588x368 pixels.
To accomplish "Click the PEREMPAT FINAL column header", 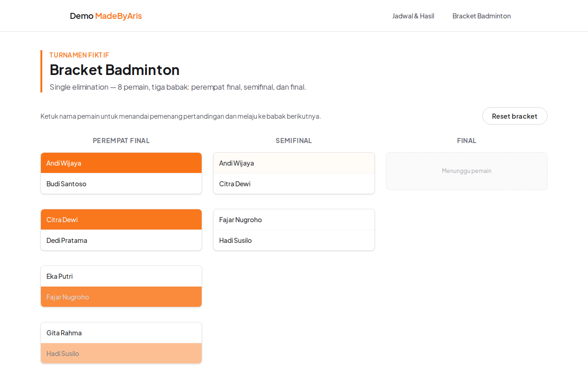I will (121, 141).
